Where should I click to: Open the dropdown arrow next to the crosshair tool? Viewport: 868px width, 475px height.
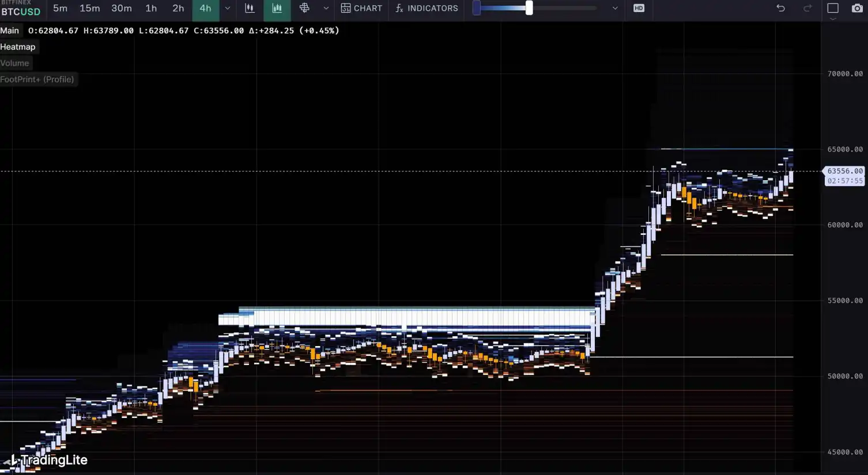(x=326, y=8)
